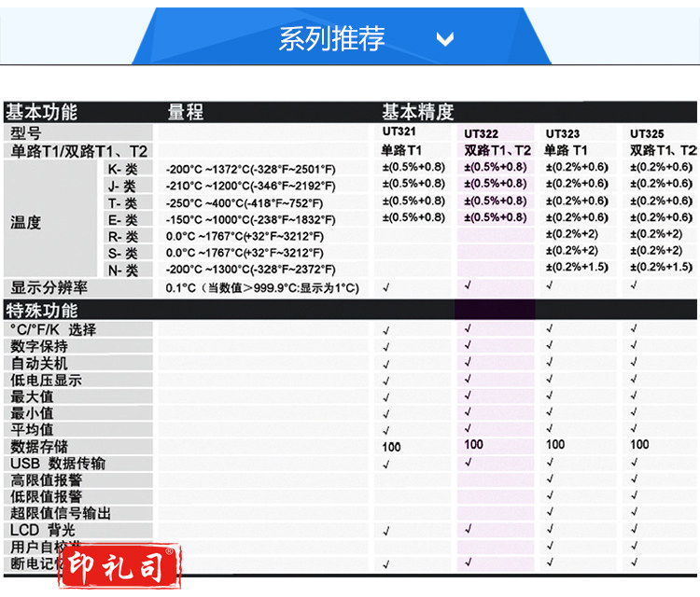700x597 pixels.
Task: Click the 系列推荐 banner title
Action: tap(331, 38)
